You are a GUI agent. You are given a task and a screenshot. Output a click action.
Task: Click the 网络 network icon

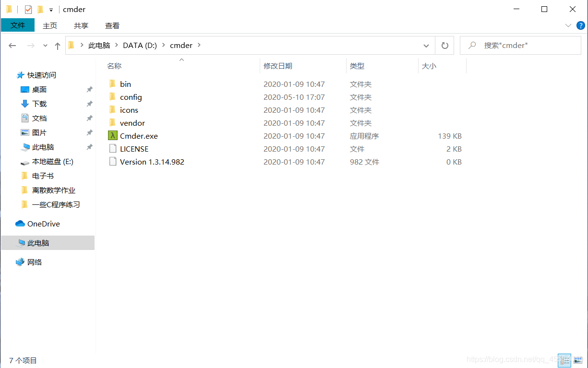tap(20, 262)
